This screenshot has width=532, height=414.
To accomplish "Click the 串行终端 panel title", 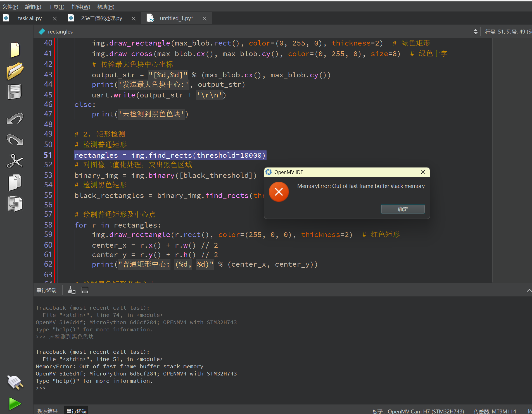I will [46, 290].
